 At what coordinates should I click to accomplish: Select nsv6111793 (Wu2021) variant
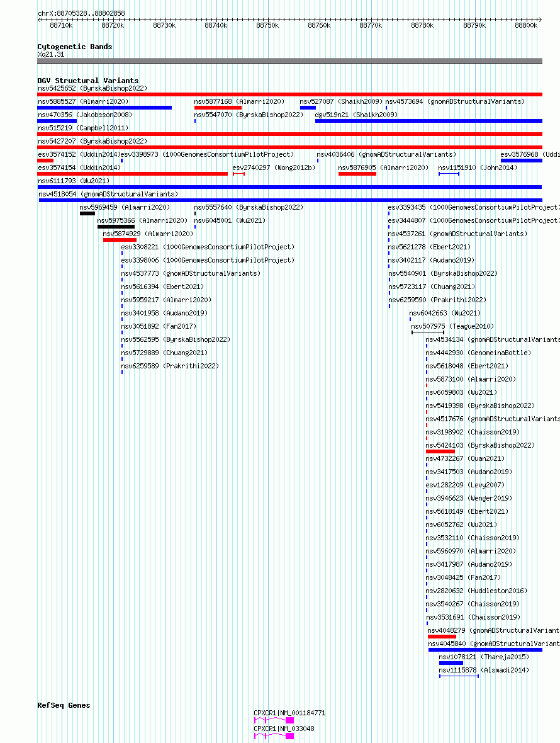point(74,181)
